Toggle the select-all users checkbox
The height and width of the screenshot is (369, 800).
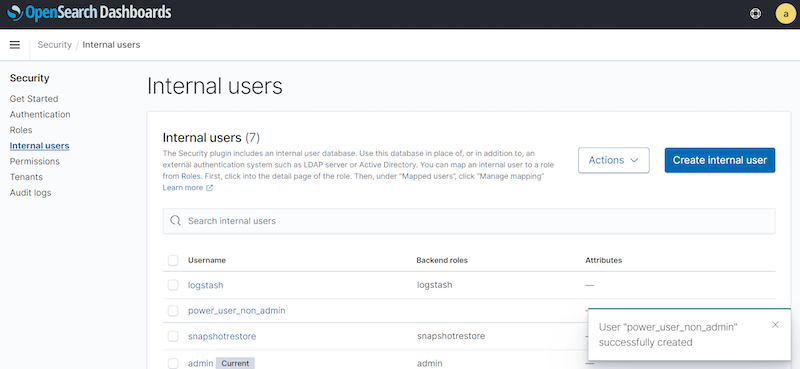(x=173, y=260)
